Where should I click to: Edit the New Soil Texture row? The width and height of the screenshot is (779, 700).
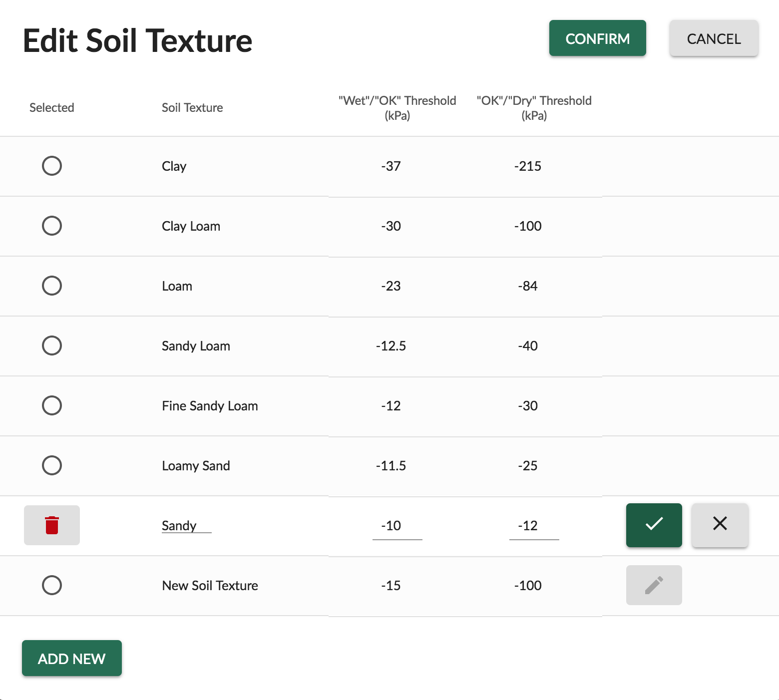tap(654, 585)
